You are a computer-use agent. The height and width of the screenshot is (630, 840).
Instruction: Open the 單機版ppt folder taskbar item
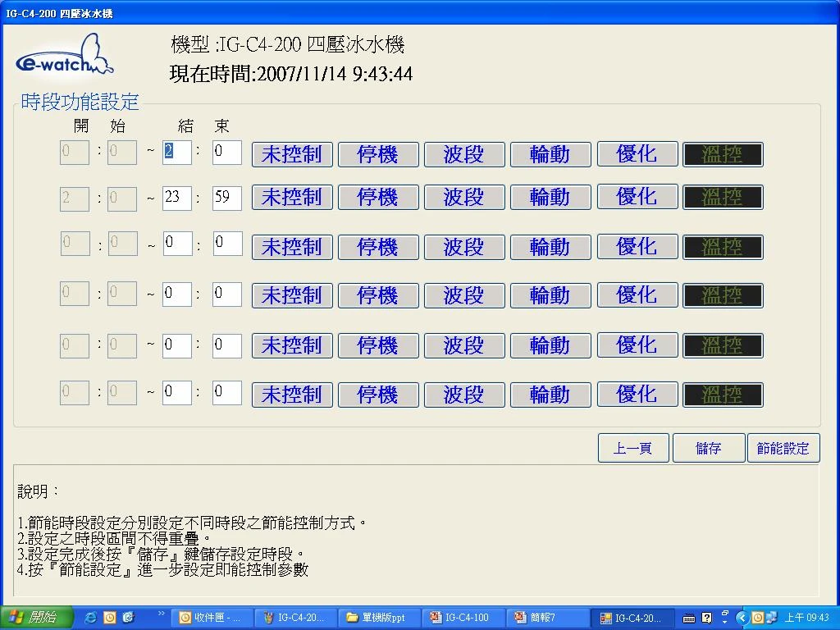(x=381, y=618)
